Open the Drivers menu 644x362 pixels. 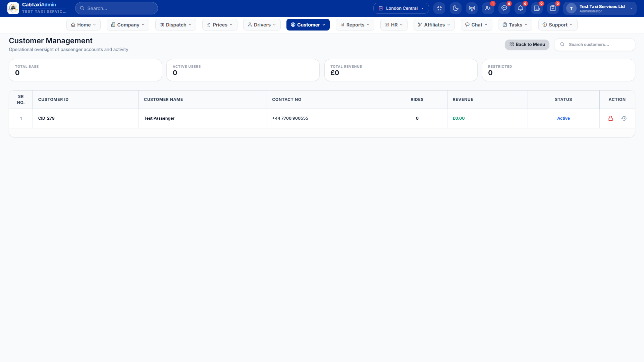tap(262, 25)
